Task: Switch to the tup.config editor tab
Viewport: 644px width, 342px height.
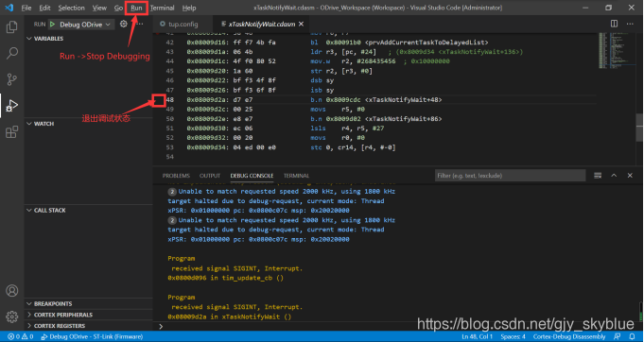Action: tap(183, 24)
